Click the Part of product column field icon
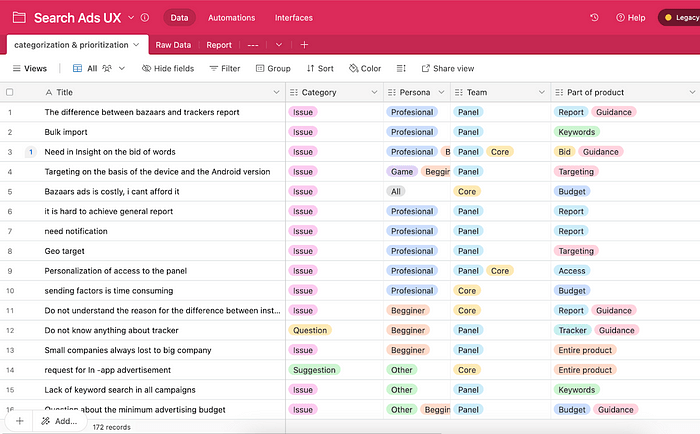Viewport: 700px width, 434px height. coord(559,92)
